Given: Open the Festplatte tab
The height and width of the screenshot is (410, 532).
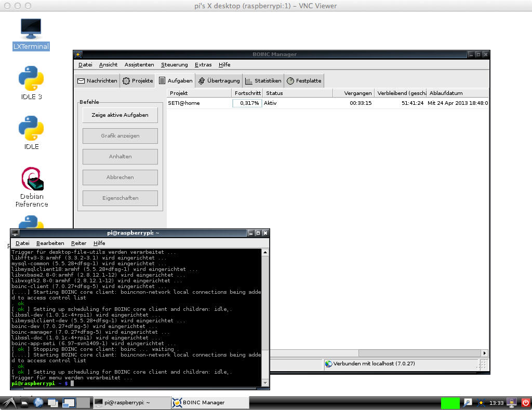Looking at the screenshot, I should click(304, 80).
